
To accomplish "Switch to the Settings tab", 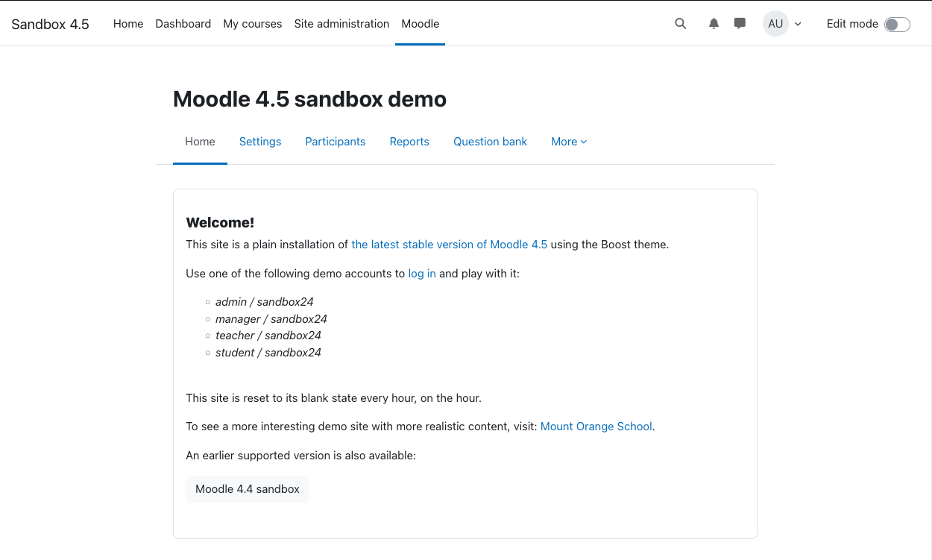I will tap(260, 142).
